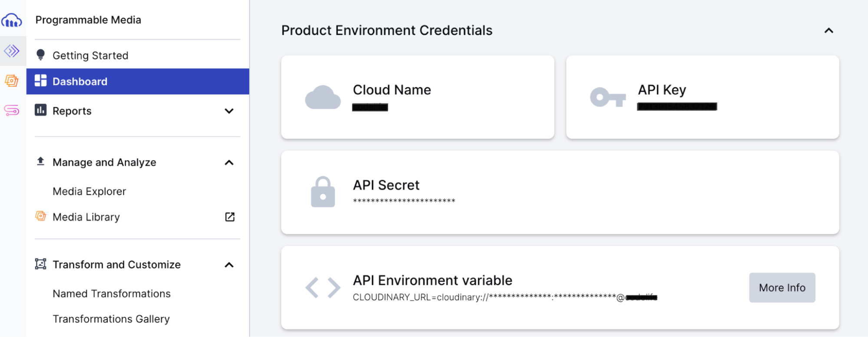Click the API Secret label

(386, 185)
